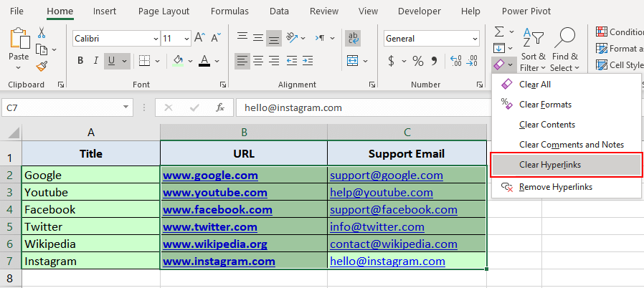The image size is (644, 288).
Task: Expand the Paste options arrow
Action: (19, 67)
